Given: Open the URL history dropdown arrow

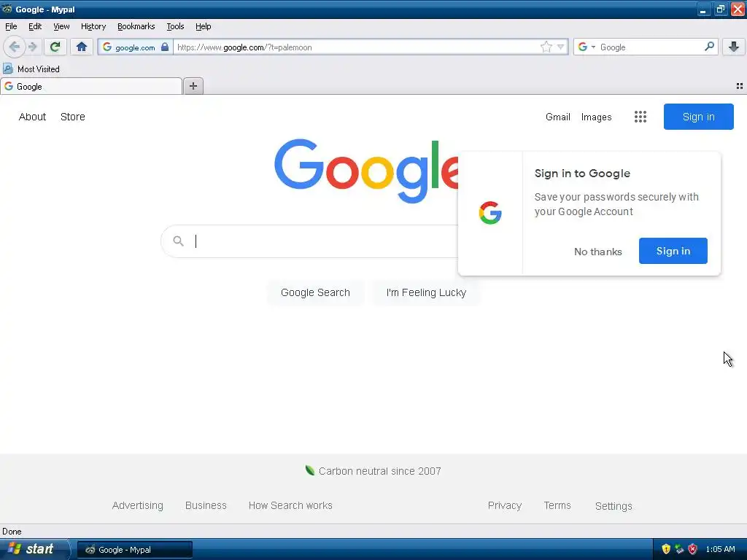Looking at the screenshot, I should [561, 47].
